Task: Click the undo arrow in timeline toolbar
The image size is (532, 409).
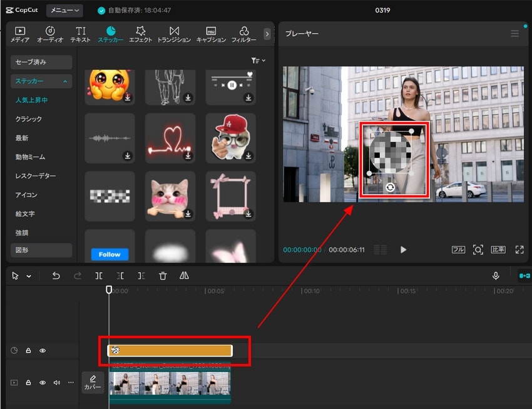Action: pos(56,276)
